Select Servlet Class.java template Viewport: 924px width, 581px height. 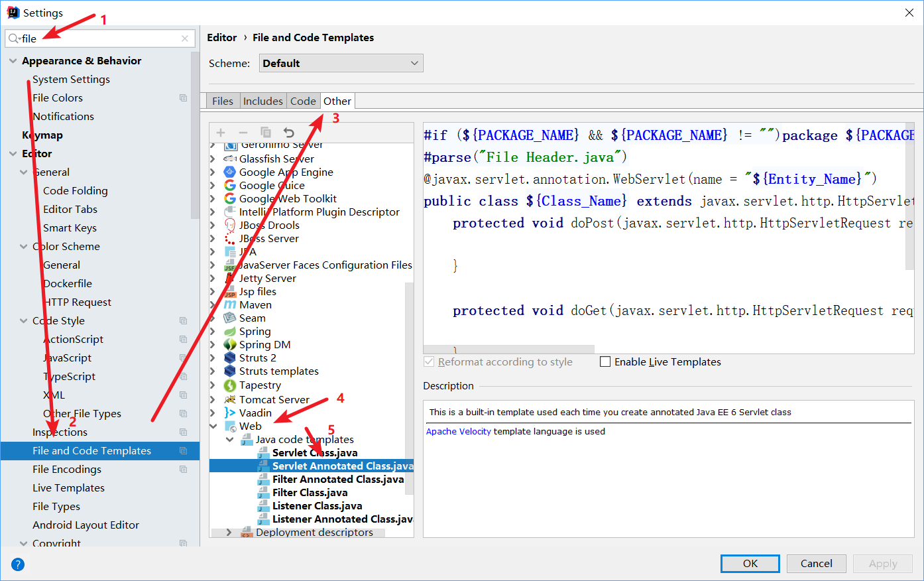tap(315, 452)
